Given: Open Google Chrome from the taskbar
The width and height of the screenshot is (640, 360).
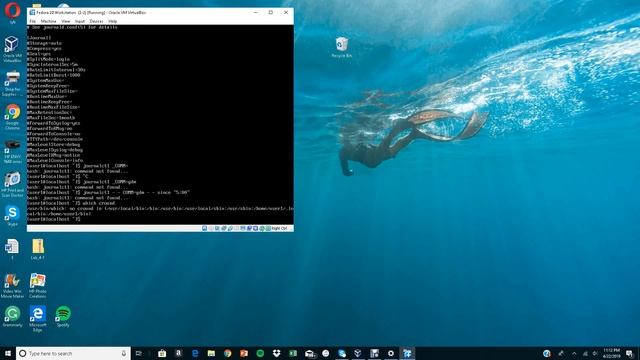Looking at the screenshot, I should pyautogui.click(x=227, y=353).
